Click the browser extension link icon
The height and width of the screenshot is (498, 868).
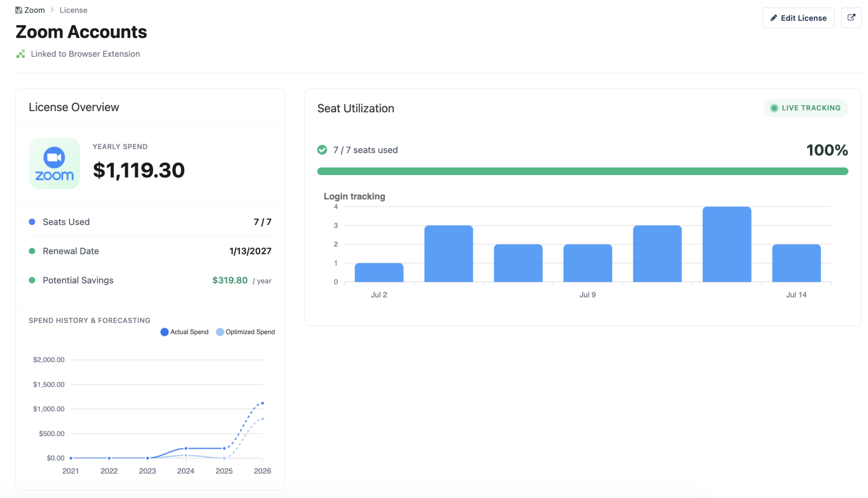[x=20, y=54]
